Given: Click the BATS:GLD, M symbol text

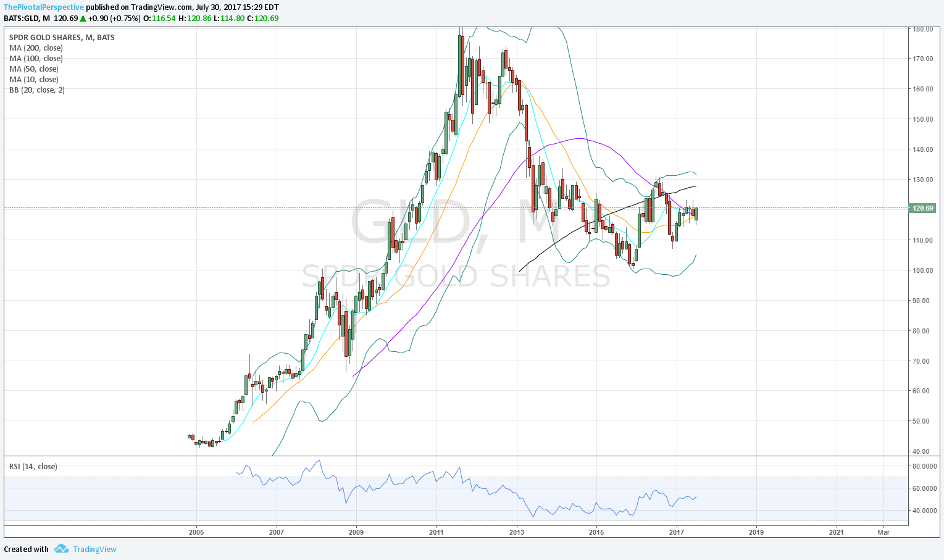Looking at the screenshot, I should coord(27,18).
